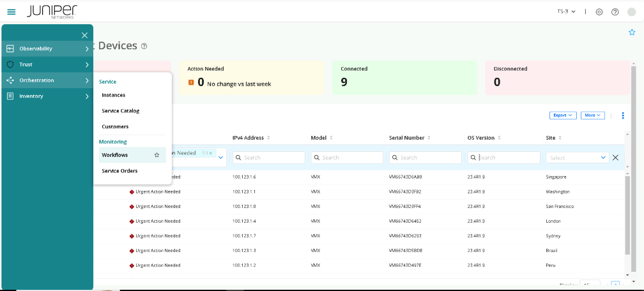Click the Trust shield icon
The height and width of the screenshot is (291, 644).
[x=10, y=64]
